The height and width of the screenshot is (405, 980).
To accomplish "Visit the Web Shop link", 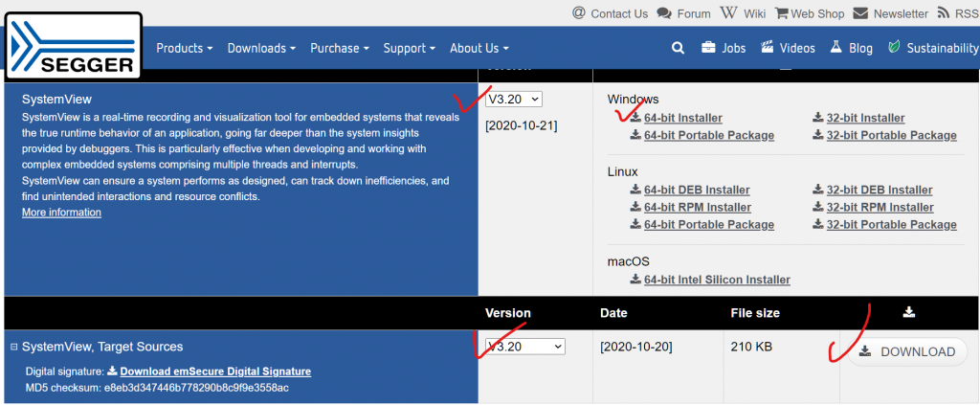I will point(810,13).
